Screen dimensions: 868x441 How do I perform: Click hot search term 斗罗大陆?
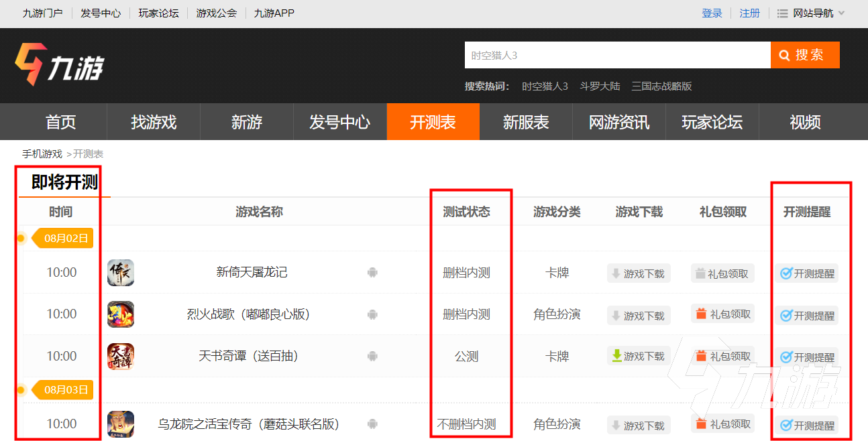tap(600, 86)
